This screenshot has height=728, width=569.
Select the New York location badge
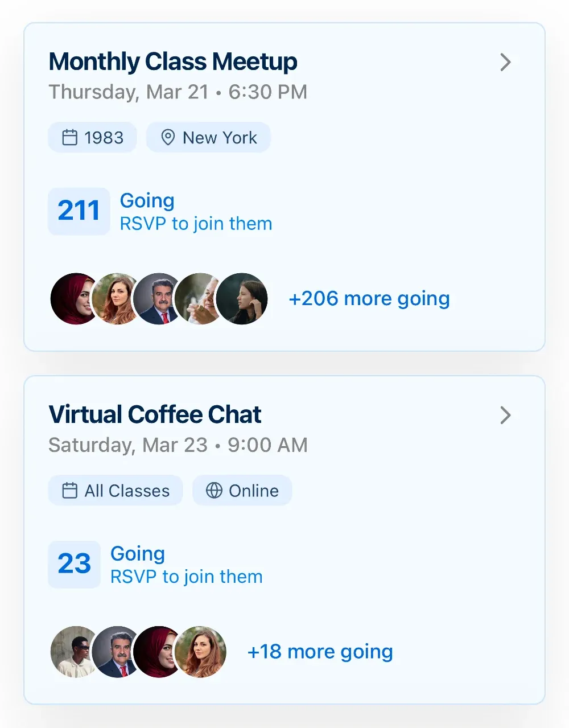coord(208,137)
